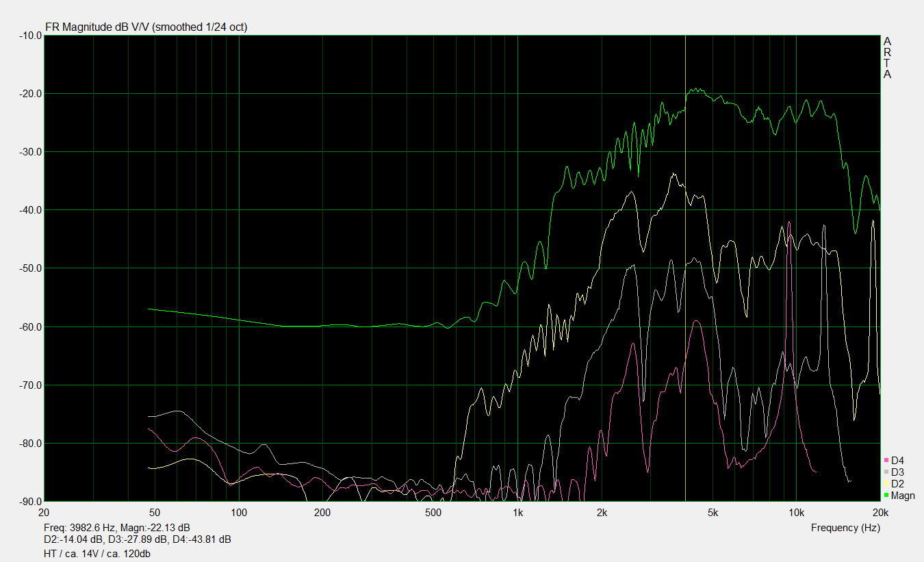The image size is (924, 562).
Task: Click the white vertical cursor line
Action: [x=685, y=274]
